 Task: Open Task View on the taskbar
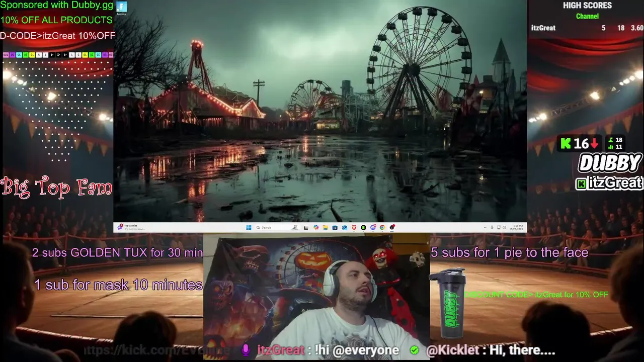coord(306,227)
